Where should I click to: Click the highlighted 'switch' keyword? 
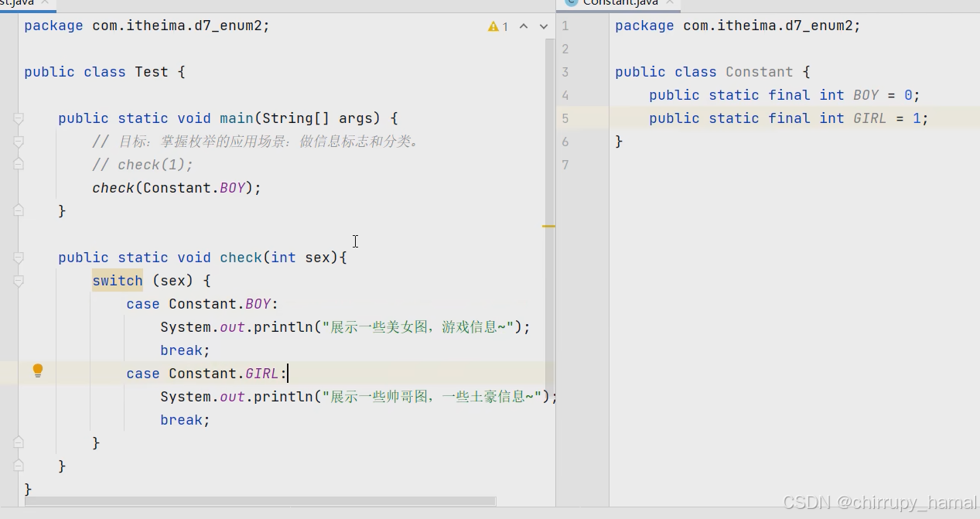click(118, 281)
